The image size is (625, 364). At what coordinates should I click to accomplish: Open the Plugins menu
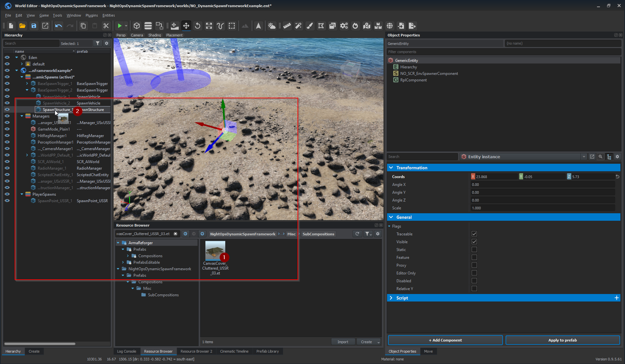(x=91, y=15)
